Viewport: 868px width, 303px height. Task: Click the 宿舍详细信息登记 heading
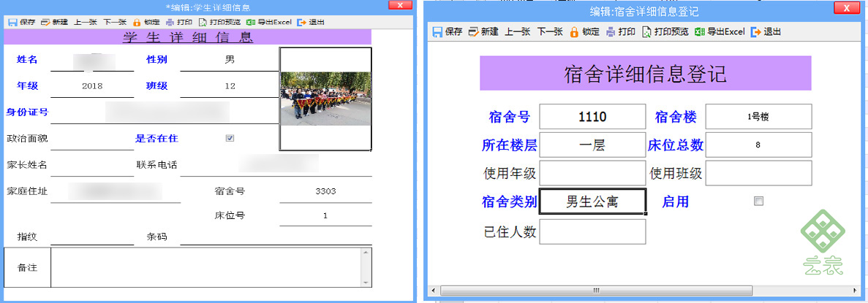(646, 73)
